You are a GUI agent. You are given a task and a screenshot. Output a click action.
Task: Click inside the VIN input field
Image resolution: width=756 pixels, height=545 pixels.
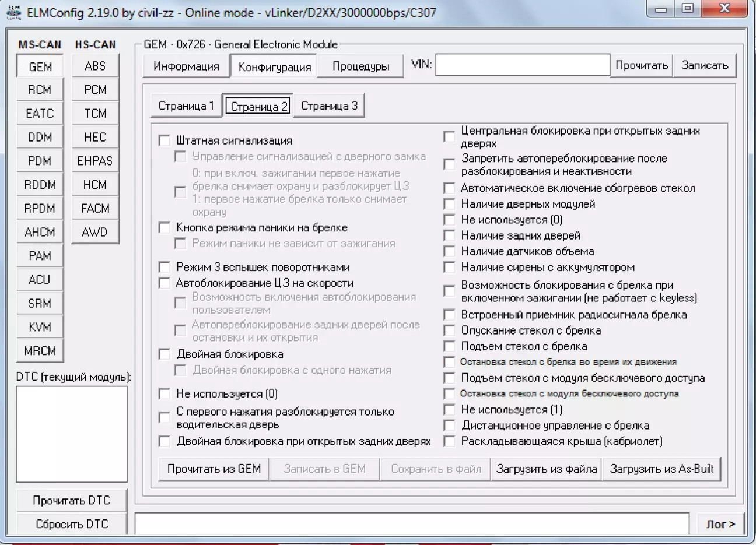pyautogui.click(x=522, y=65)
